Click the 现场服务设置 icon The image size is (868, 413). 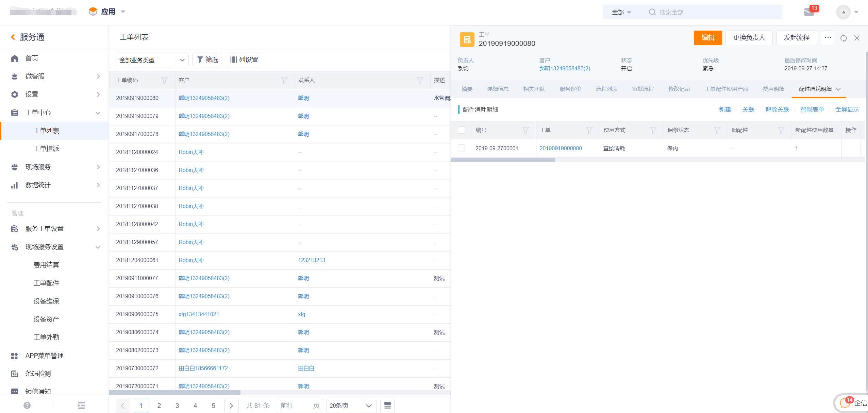(14, 247)
